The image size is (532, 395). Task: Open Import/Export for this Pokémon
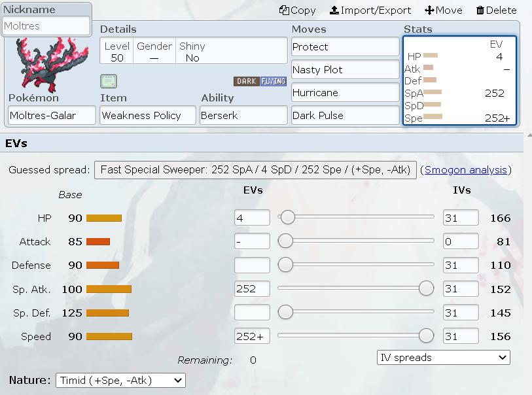(x=370, y=10)
